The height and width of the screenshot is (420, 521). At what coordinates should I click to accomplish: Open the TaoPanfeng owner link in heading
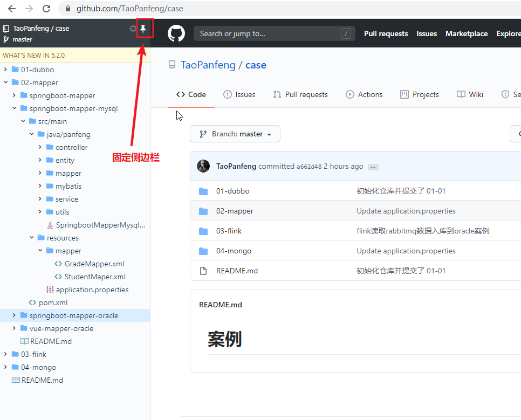click(x=208, y=65)
